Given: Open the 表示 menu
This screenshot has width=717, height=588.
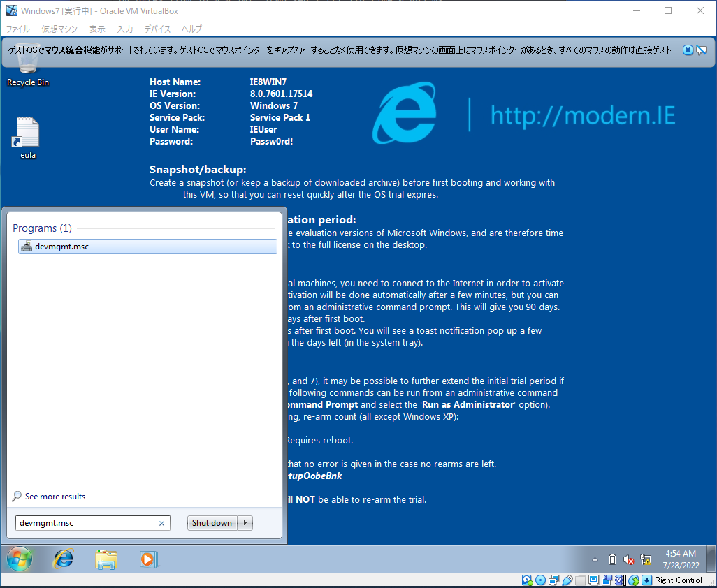Looking at the screenshot, I should tap(97, 29).
